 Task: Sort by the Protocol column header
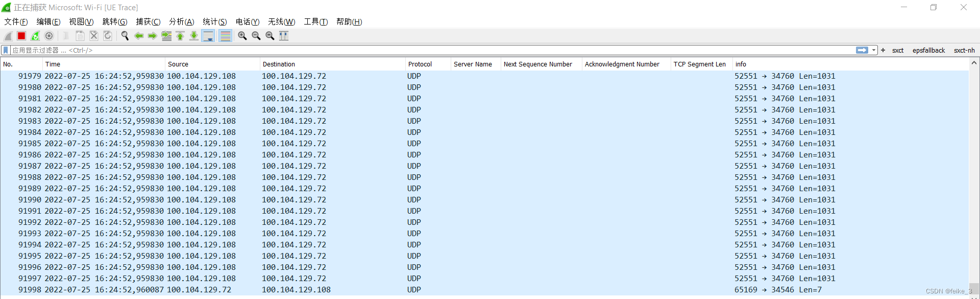click(x=428, y=64)
